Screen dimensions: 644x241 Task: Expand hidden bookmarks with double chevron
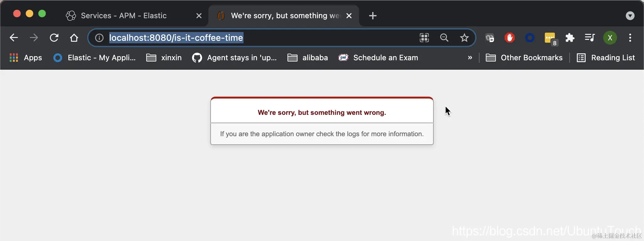coord(470,58)
